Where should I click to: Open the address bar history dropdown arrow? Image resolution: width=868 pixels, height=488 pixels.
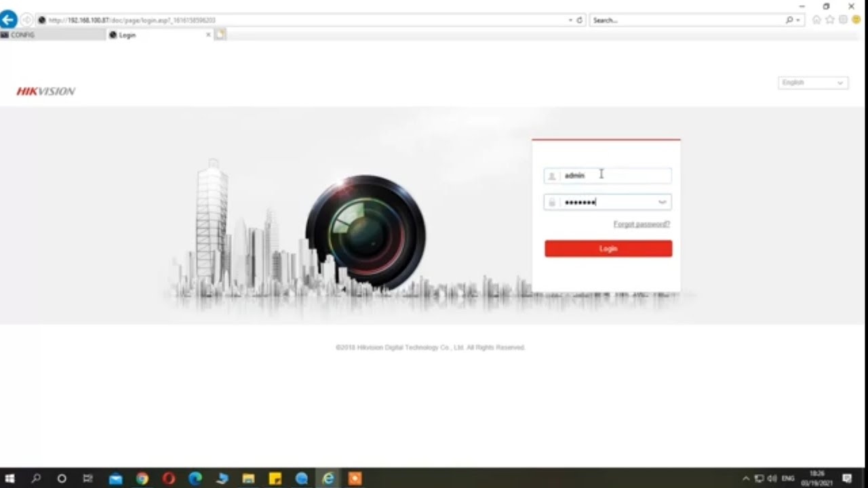571,20
